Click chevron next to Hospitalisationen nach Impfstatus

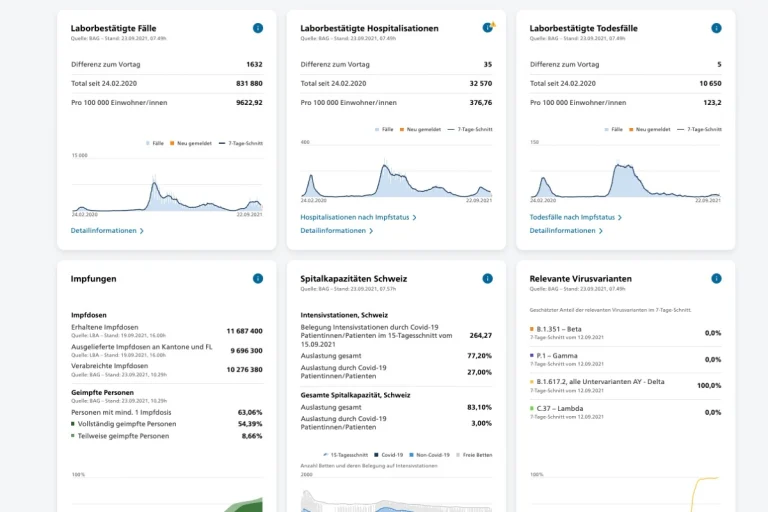point(414,218)
